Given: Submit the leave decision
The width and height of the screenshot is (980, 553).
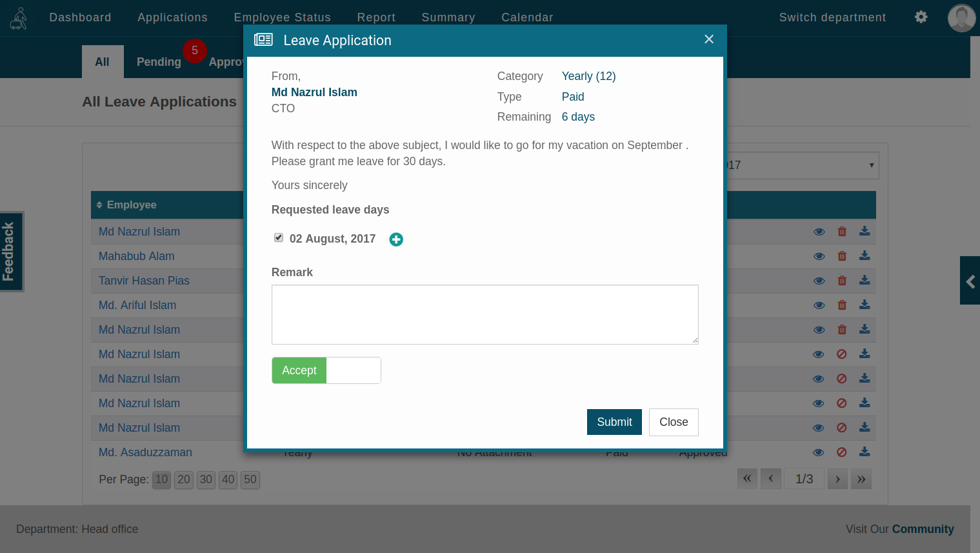Looking at the screenshot, I should click(x=614, y=422).
